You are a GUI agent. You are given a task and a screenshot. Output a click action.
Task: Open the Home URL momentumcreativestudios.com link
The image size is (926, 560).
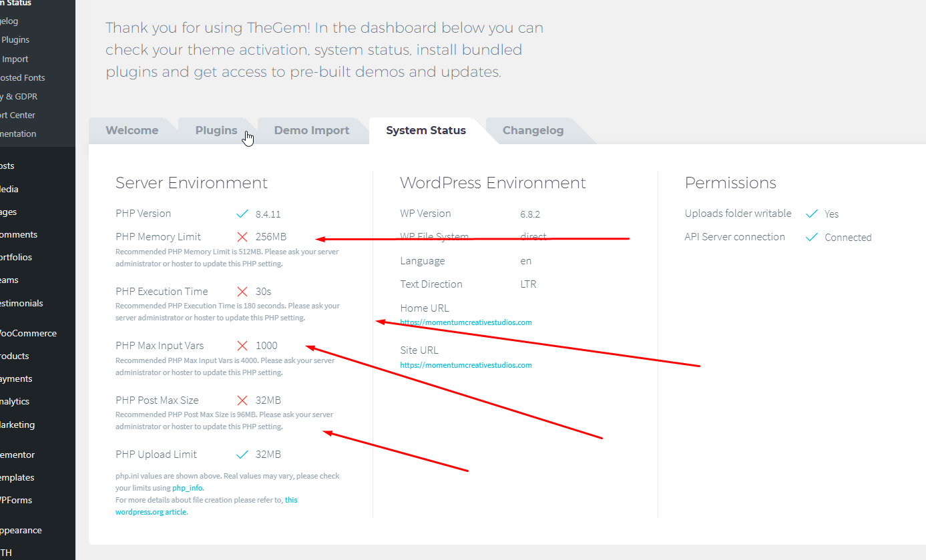[466, 322]
